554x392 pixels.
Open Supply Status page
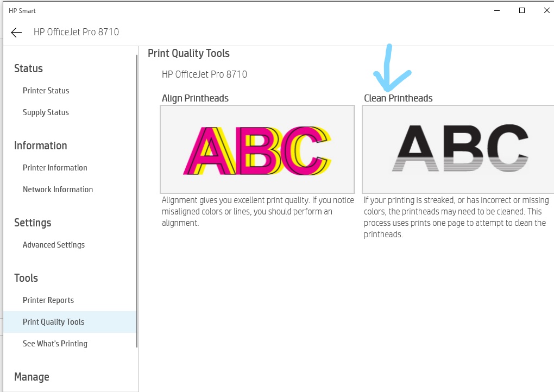46,112
